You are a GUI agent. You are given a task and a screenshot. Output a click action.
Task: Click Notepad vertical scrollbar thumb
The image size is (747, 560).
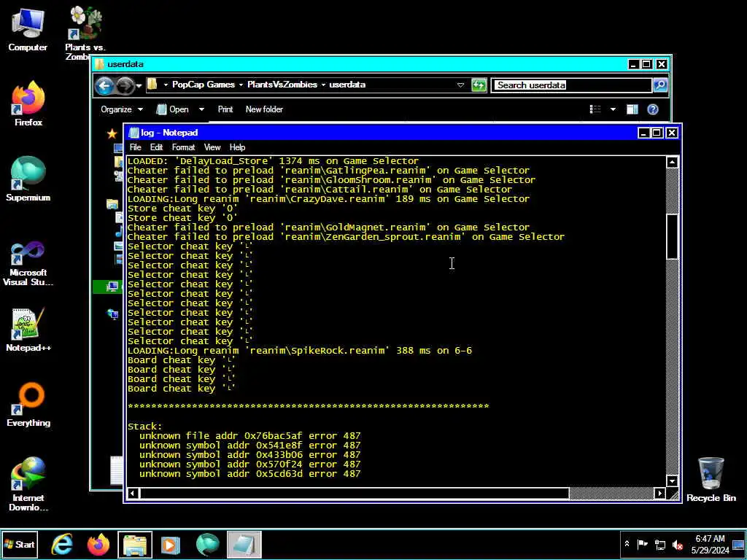tap(672, 237)
